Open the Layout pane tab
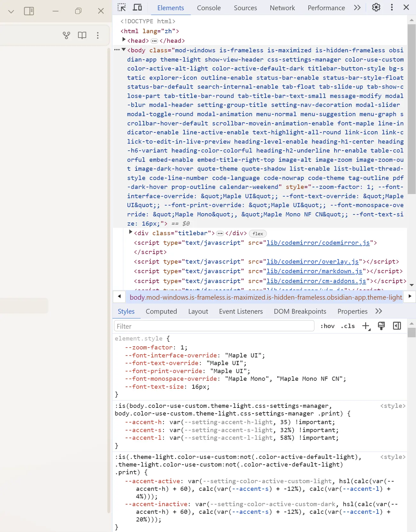 click(x=198, y=311)
